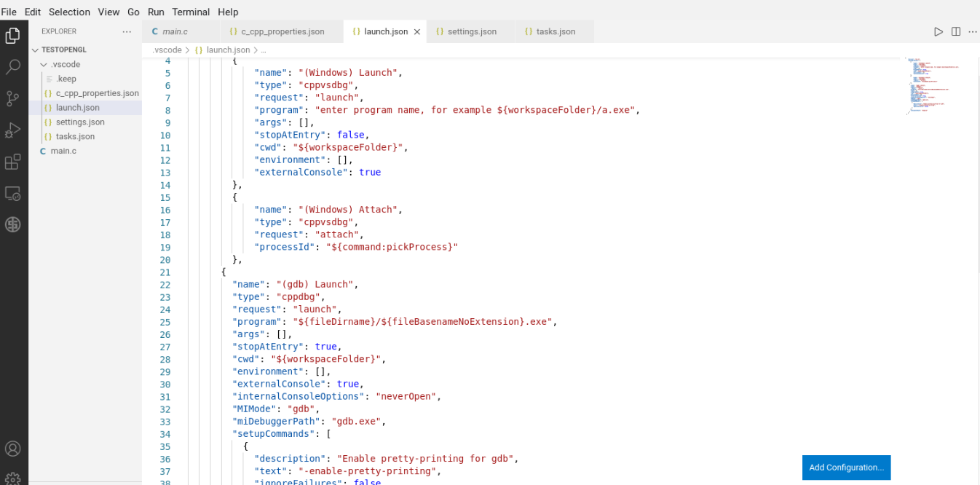Open the File menu
The image size is (980, 485).
coord(9,12)
